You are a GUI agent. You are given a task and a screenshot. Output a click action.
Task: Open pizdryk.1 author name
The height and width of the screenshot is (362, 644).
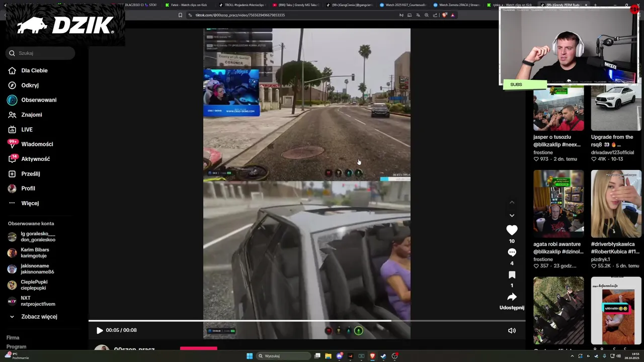click(600, 259)
